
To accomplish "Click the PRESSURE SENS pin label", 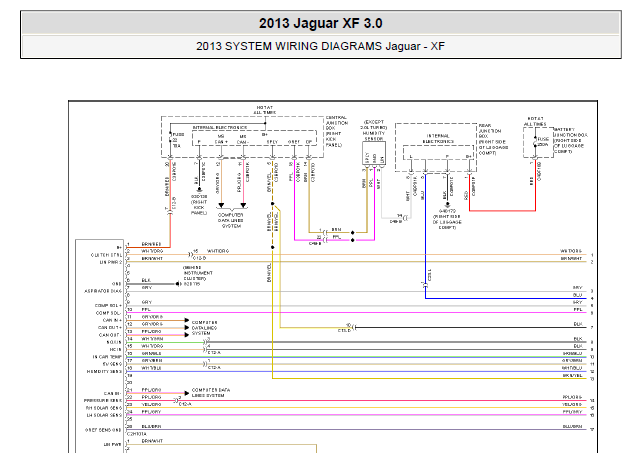I will coord(103,401).
